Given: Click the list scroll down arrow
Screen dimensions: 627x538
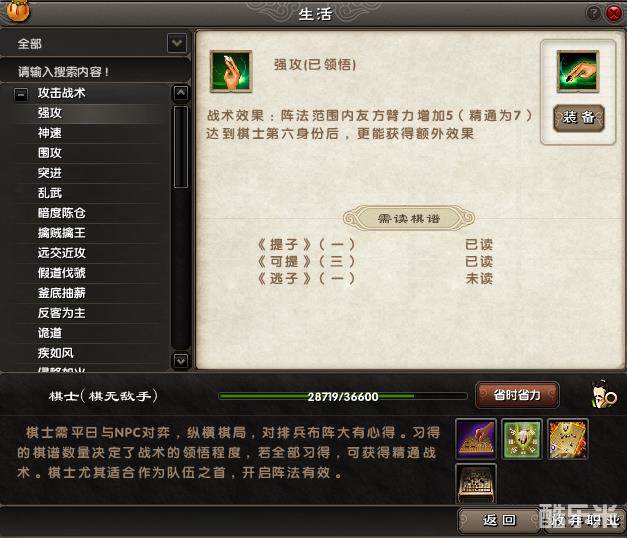Looking at the screenshot, I should tap(181, 361).
